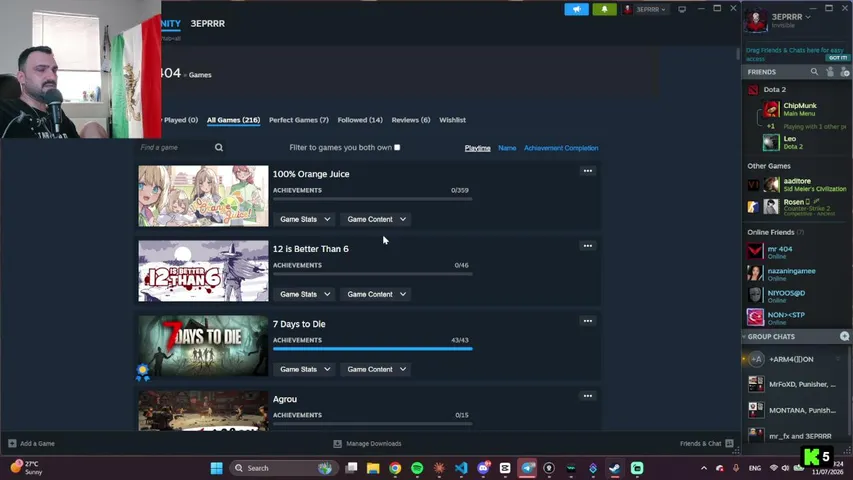
Task: Click the search magnifier in Find a game
Action: pos(219,147)
